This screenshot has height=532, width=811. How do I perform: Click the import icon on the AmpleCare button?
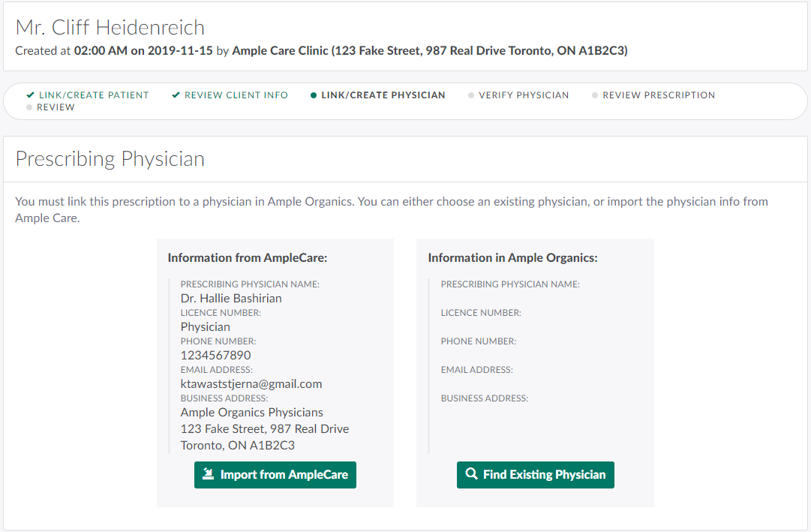209,474
